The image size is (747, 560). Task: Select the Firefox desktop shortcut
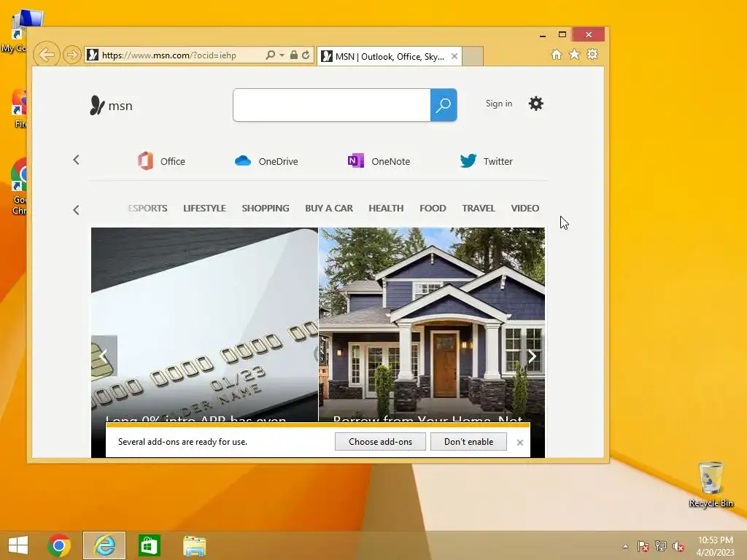pyautogui.click(x=19, y=109)
